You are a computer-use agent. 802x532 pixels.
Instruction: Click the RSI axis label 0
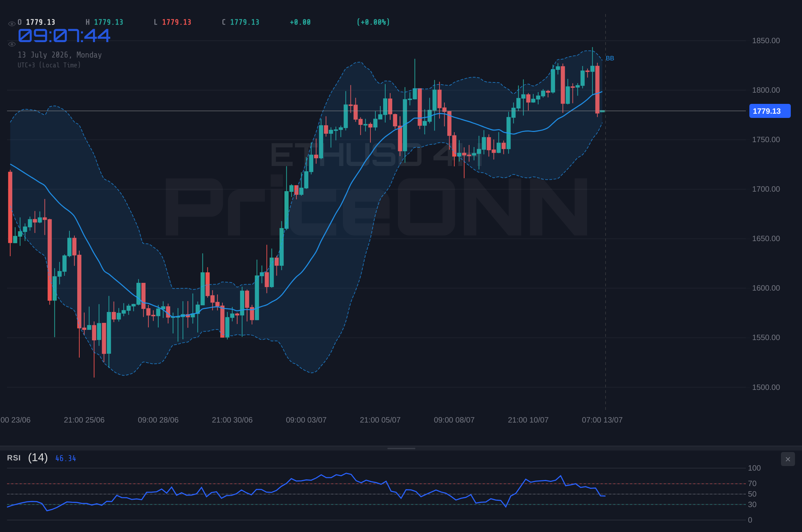(750, 520)
